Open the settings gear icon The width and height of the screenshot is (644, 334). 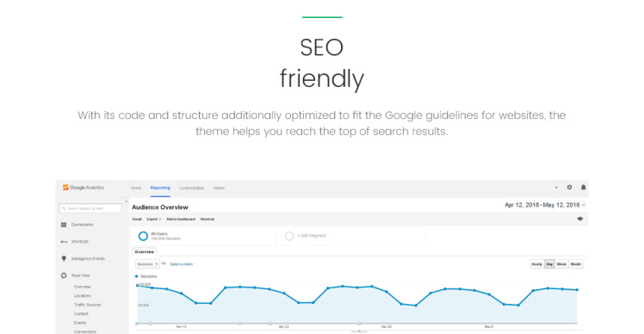(x=569, y=188)
